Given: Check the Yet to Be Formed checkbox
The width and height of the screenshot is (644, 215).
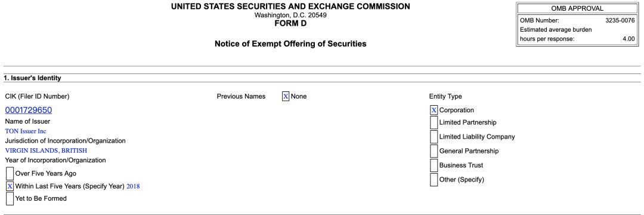Looking at the screenshot, I should [x=10, y=198].
